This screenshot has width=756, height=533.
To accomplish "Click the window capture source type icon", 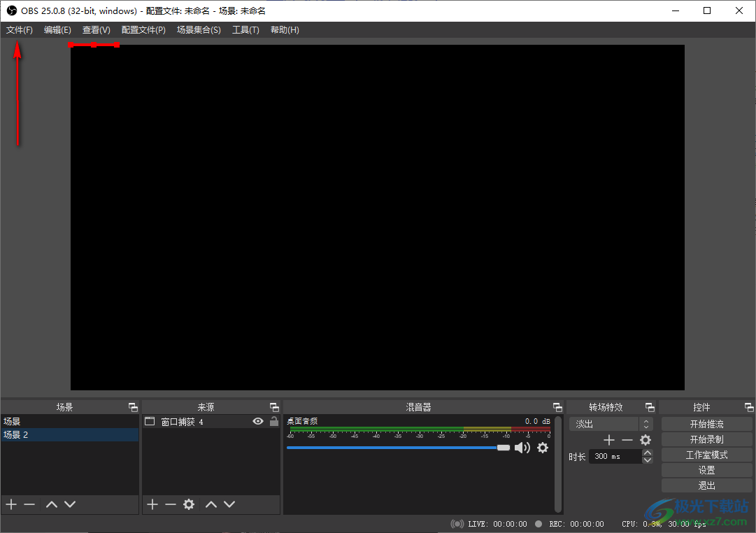I will coord(150,422).
